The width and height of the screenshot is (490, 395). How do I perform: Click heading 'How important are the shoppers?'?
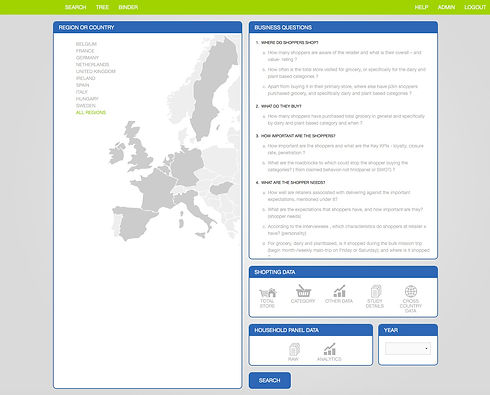(298, 136)
